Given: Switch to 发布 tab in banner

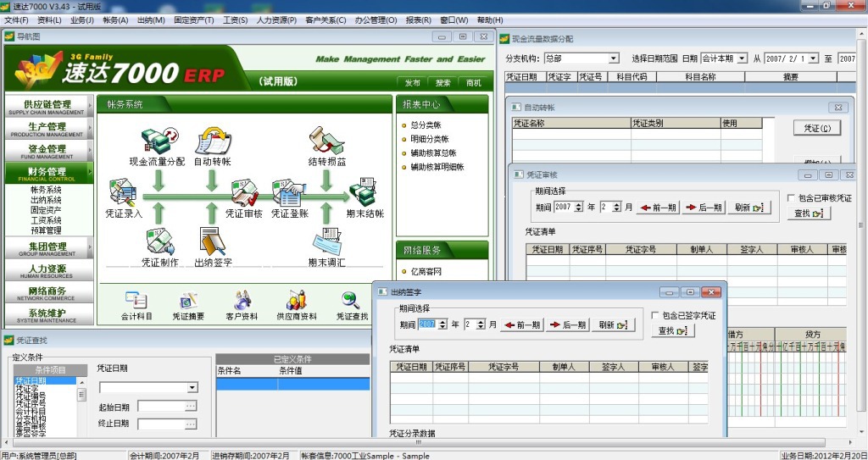Looking at the screenshot, I should [413, 82].
